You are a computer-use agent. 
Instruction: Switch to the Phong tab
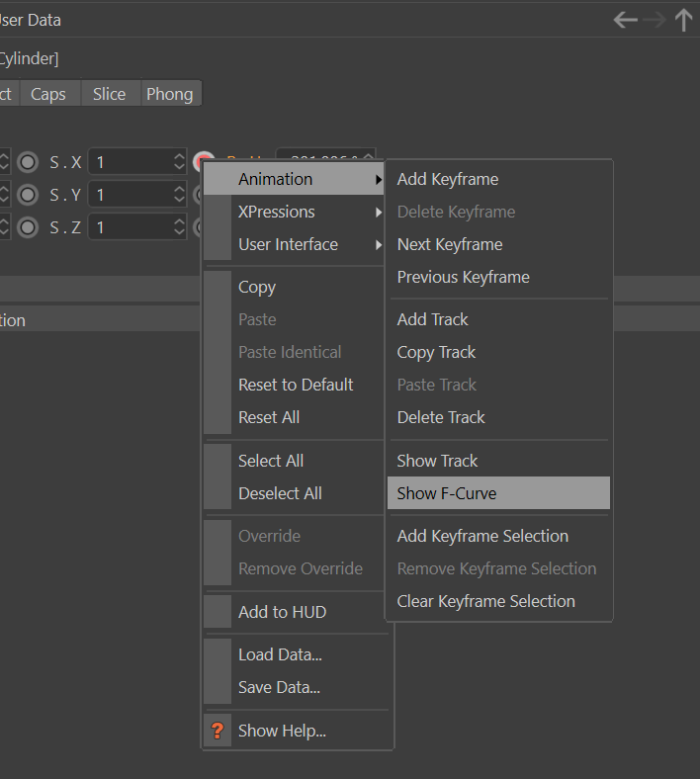169,94
